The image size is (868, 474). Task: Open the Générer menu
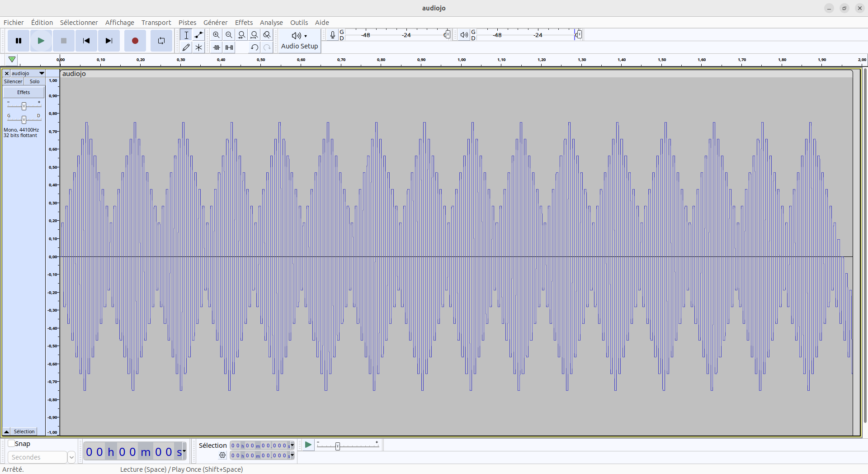pos(215,23)
